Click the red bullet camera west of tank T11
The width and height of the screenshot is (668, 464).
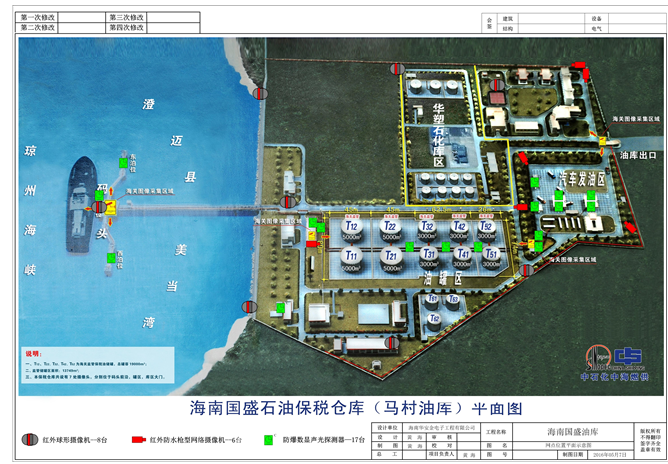pos(312,244)
